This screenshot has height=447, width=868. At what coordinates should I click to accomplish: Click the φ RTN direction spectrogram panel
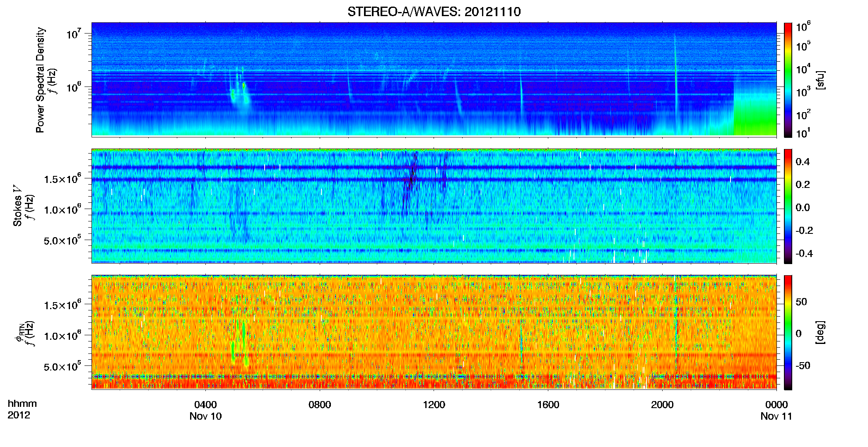pyautogui.click(x=434, y=332)
